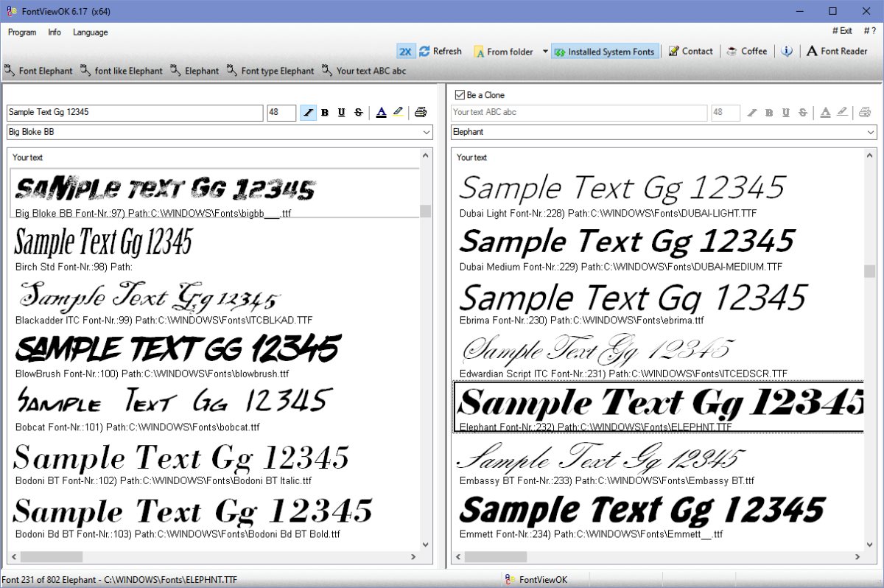This screenshot has height=588, width=884.
Task: Pick text color in the right pane
Action: (825, 113)
